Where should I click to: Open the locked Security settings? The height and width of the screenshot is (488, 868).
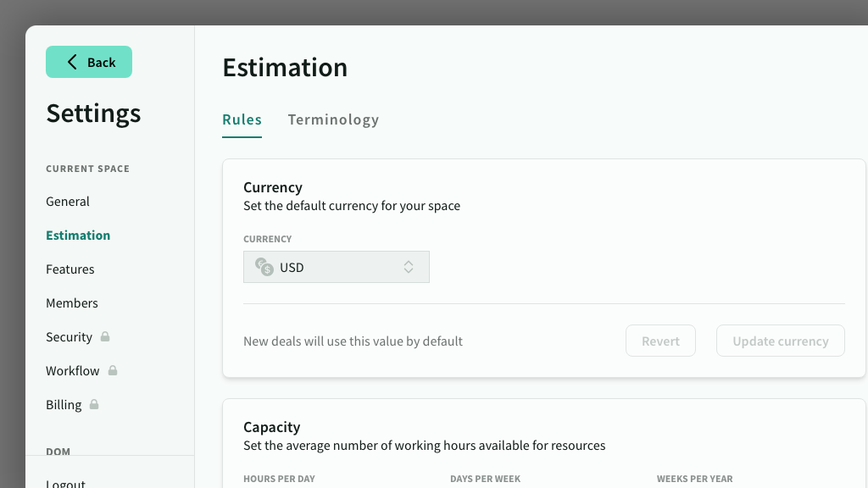point(69,336)
